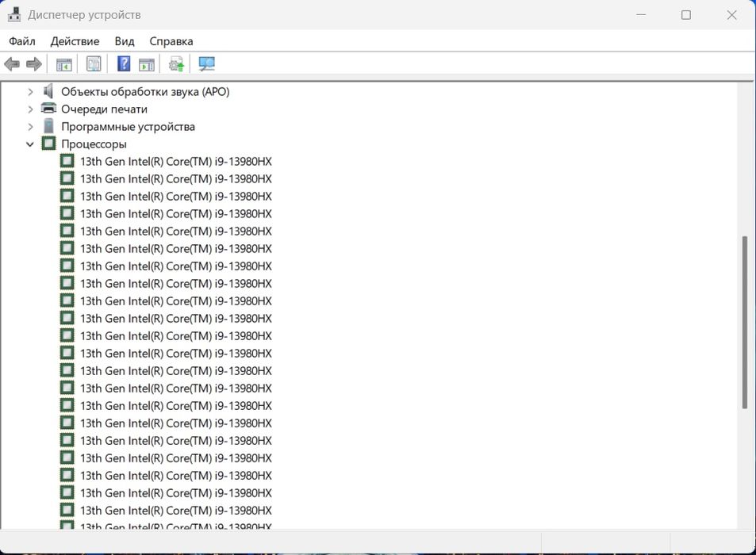Open the Справка menu
Screen dimensions: 756x555
171,41
